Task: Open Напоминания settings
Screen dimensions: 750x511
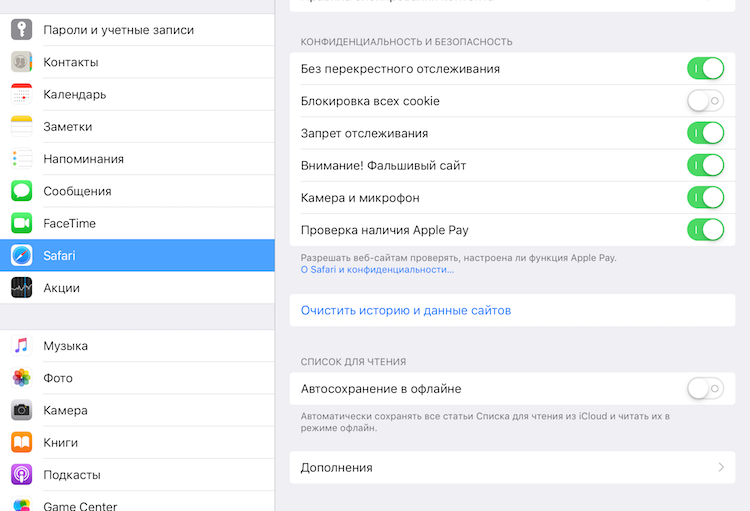Action: tap(137, 159)
